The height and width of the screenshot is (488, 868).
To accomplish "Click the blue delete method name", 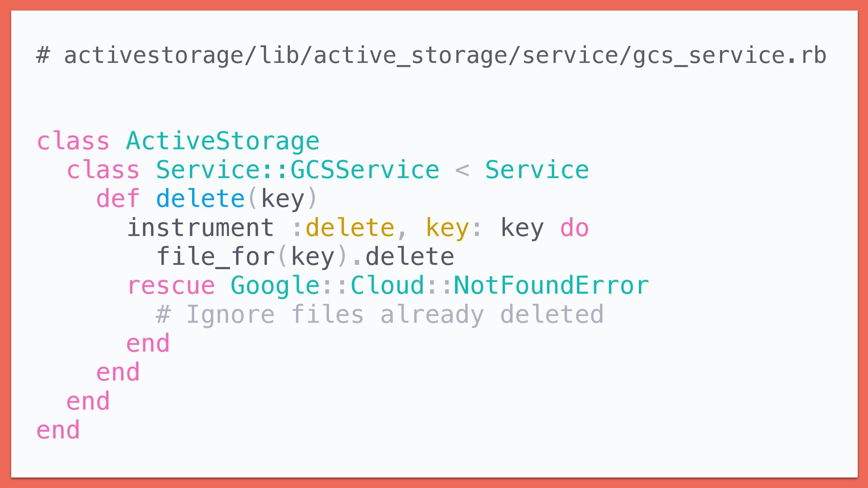I will [200, 199].
